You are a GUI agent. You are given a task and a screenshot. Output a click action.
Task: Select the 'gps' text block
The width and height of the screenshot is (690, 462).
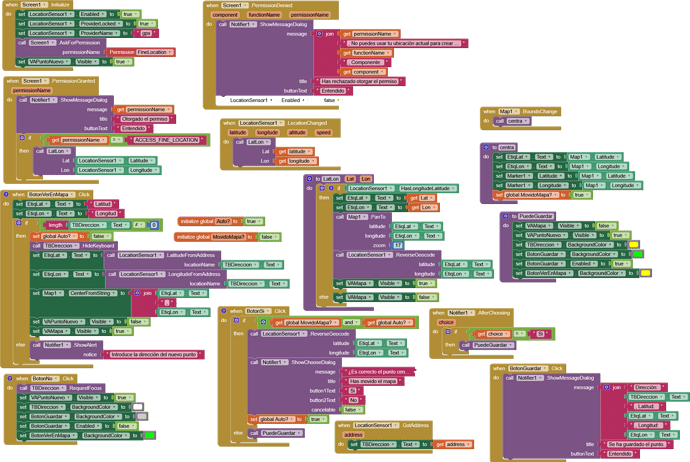click(x=146, y=33)
